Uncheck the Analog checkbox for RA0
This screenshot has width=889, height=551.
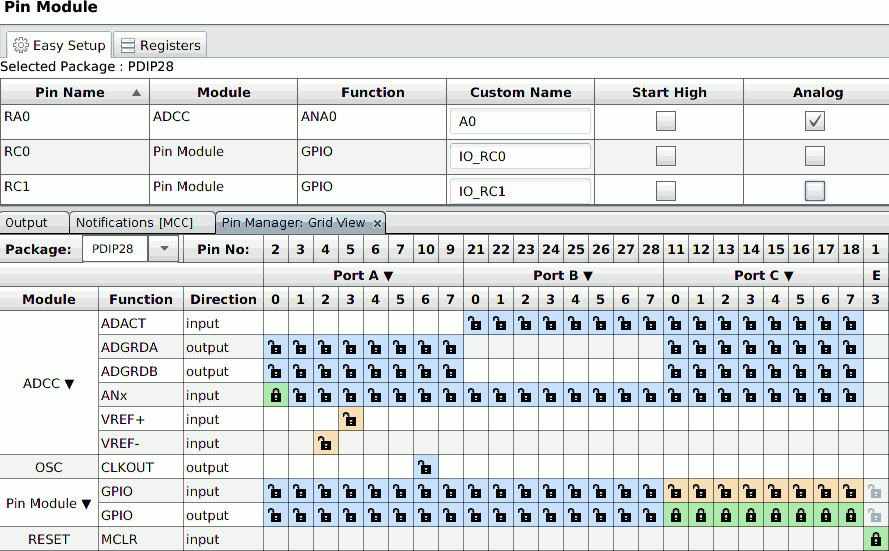815,121
